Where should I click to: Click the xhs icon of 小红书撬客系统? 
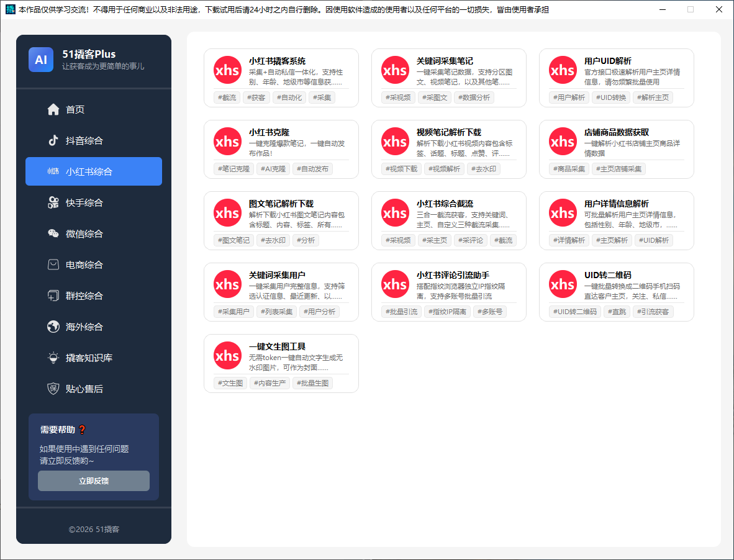(x=227, y=70)
